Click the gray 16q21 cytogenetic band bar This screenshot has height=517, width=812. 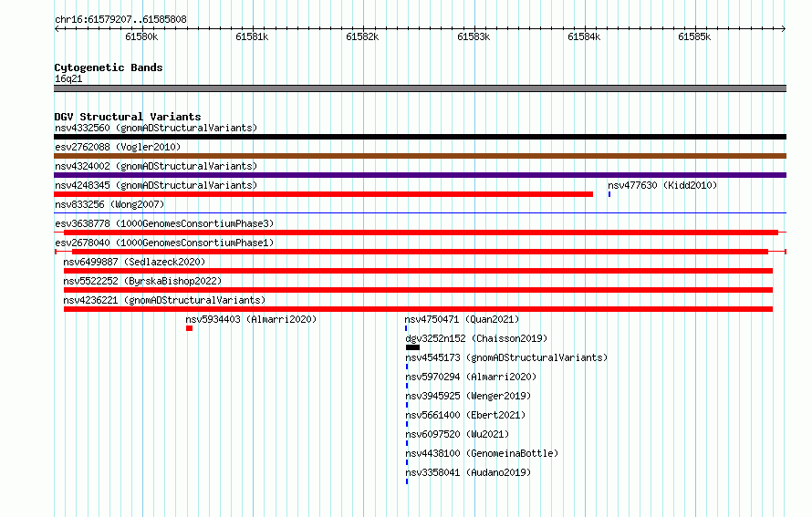tap(420, 88)
